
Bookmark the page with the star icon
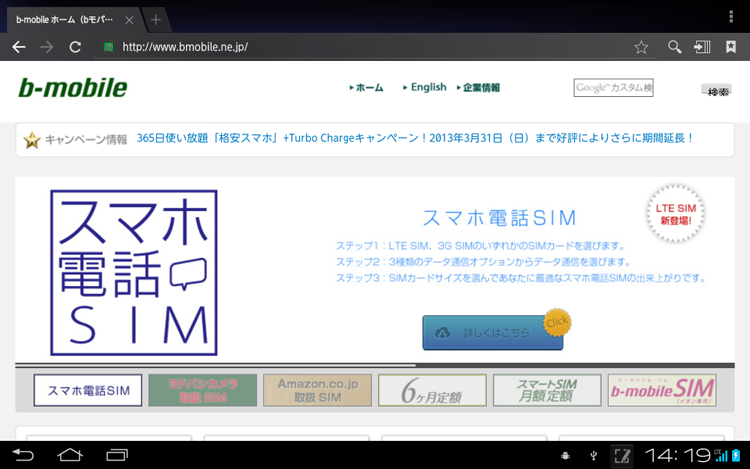point(641,47)
